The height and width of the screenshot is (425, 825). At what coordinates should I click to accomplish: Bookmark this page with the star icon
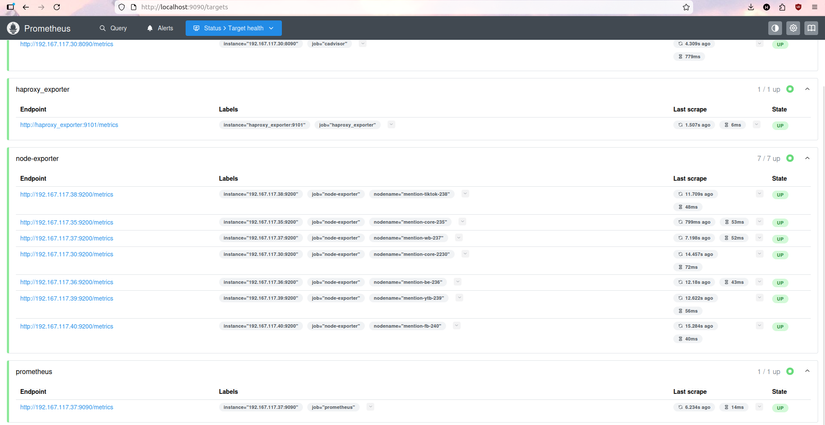(686, 7)
